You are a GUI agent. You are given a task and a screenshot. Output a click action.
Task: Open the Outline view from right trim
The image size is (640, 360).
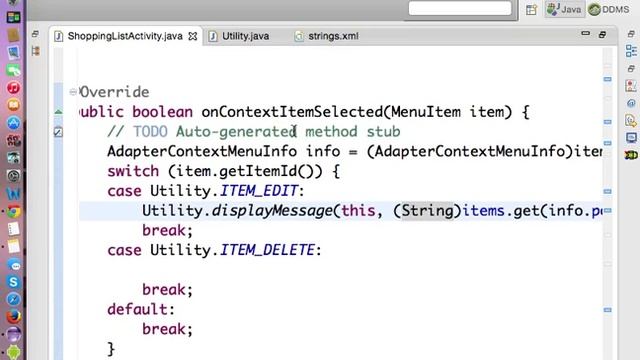[x=631, y=51]
